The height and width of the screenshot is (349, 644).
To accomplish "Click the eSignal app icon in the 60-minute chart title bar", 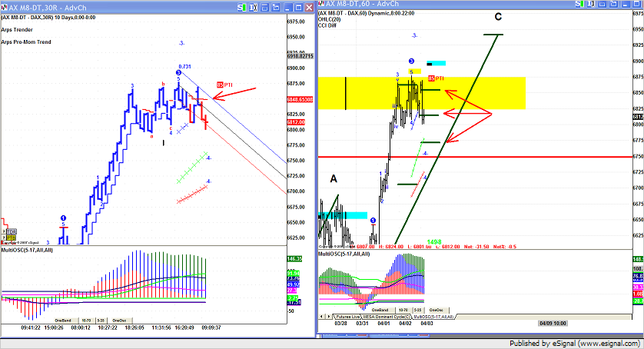I will tap(321, 5).
